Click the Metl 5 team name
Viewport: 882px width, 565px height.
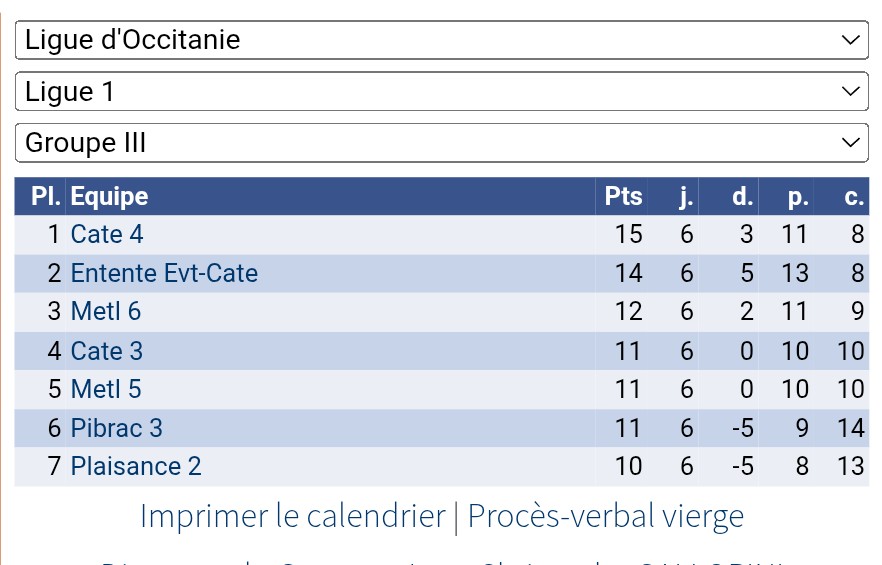pos(106,389)
